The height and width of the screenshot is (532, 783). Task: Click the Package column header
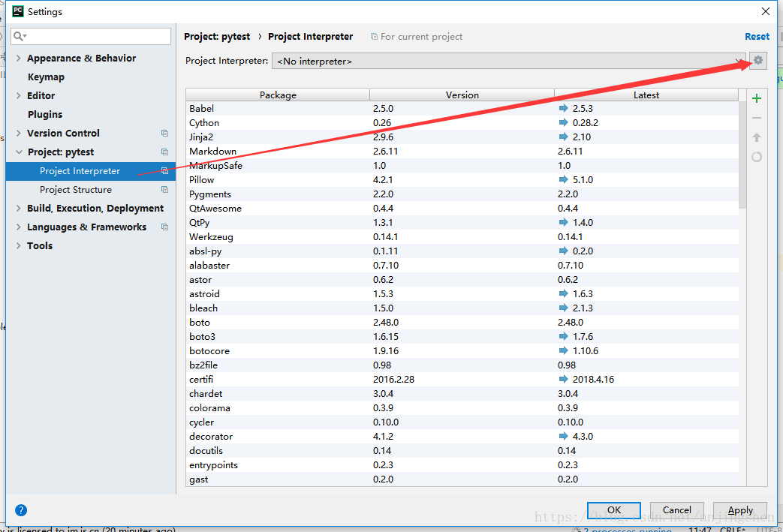click(x=278, y=95)
